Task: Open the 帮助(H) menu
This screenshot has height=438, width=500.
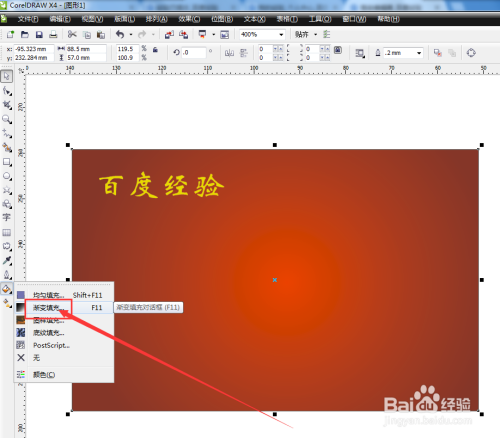Action: click(x=388, y=19)
